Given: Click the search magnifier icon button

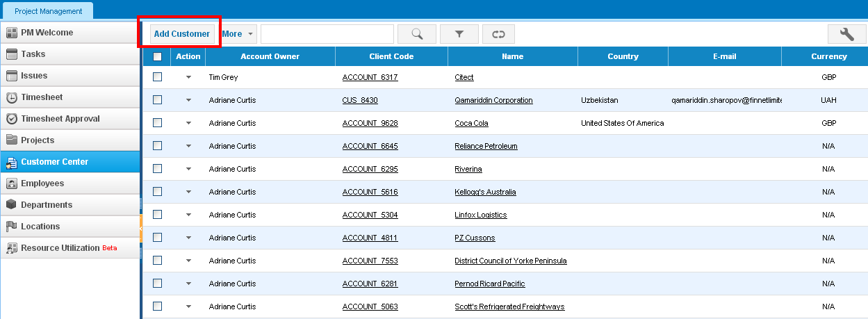Looking at the screenshot, I should coord(417,33).
